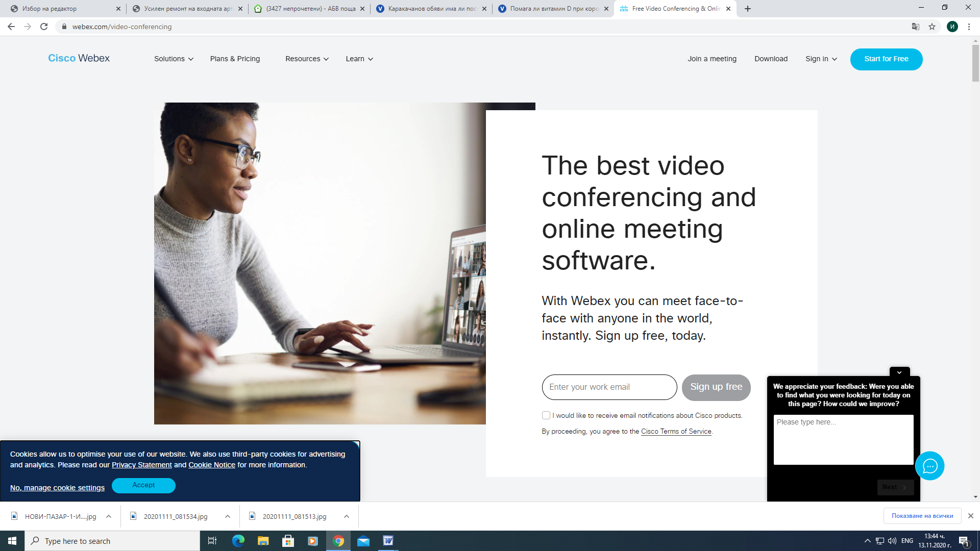Click the page vertical scrollbar thumb
The width and height of the screenshot is (980, 551).
[975, 63]
